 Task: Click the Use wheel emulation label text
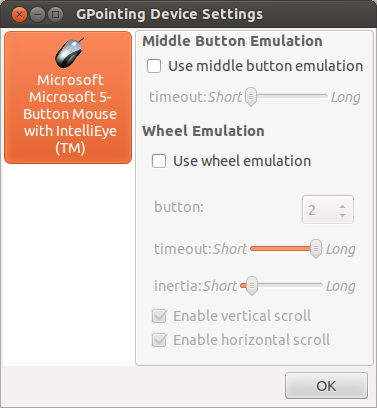tap(242, 161)
